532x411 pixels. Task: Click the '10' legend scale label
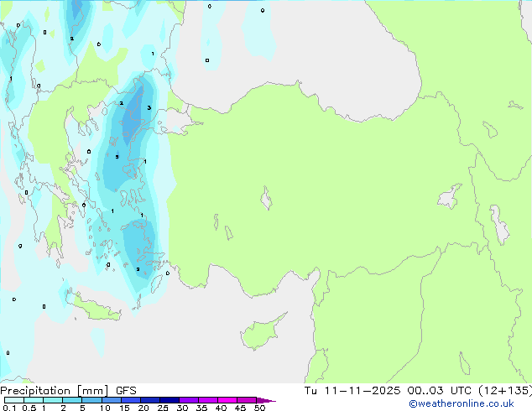(x=105, y=408)
